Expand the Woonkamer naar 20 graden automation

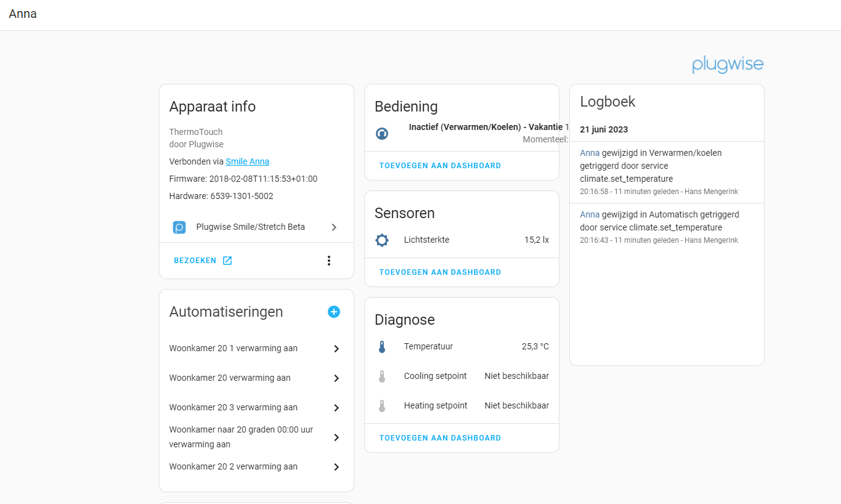pos(336,437)
